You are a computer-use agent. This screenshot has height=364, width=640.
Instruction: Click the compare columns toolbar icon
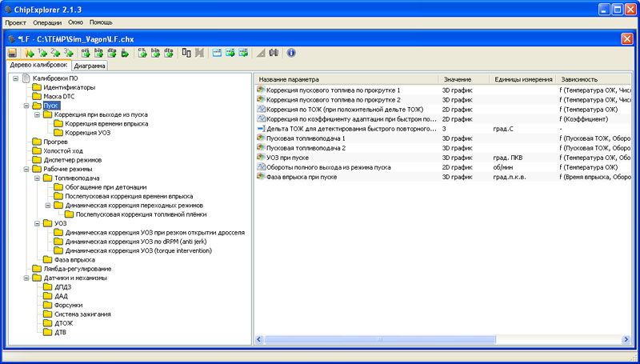(x=186, y=53)
